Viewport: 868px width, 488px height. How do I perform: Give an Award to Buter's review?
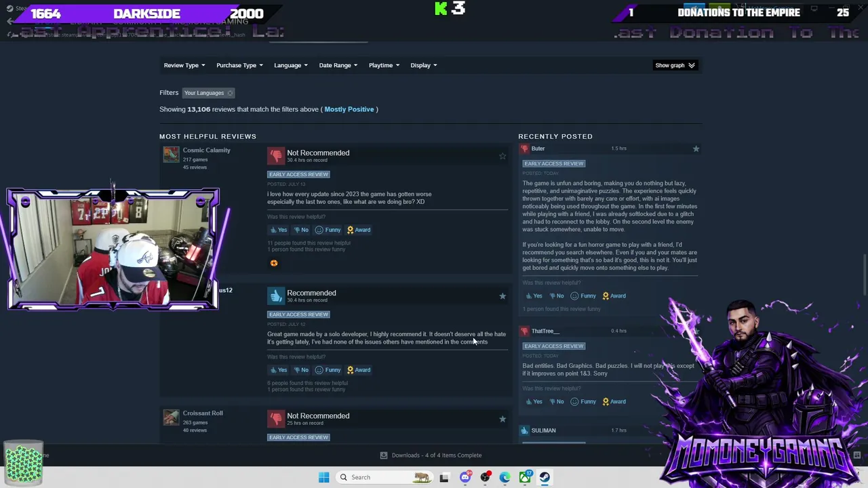pyautogui.click(x=614, y=296)
